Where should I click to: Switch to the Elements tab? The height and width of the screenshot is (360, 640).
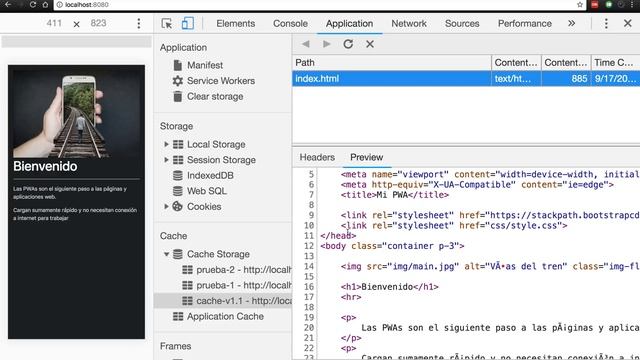(236, 24)
